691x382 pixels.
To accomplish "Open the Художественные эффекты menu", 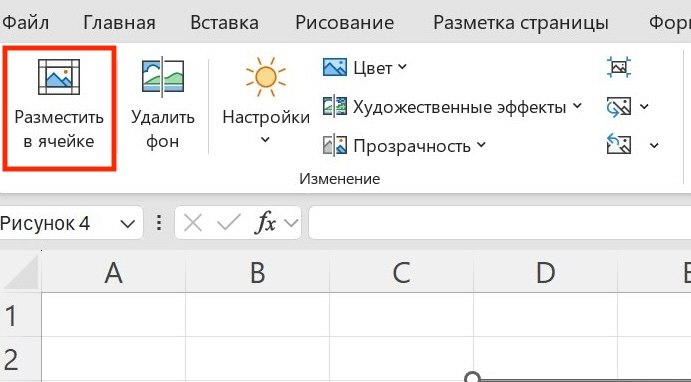I will click(x=452, y=107).
